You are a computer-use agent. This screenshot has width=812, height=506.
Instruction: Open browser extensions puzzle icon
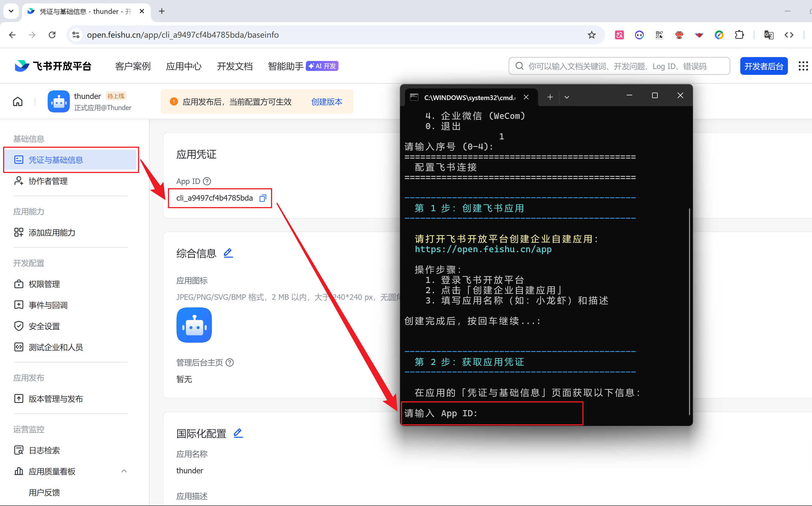coord(739,35)
